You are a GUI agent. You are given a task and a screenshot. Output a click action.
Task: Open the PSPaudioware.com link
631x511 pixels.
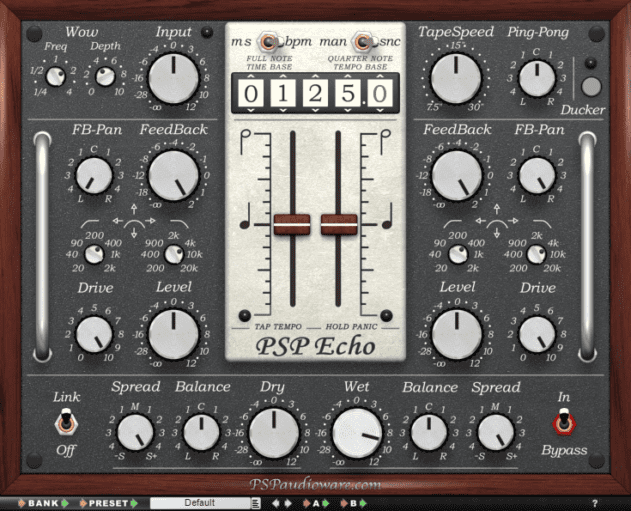point(315,484)
